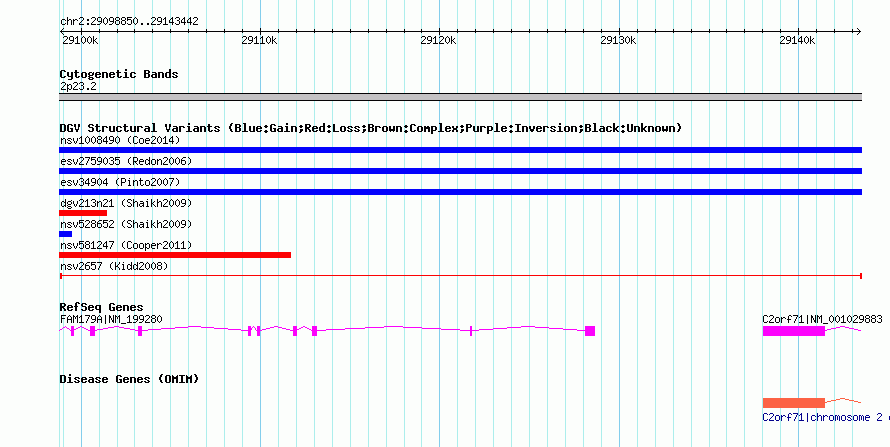
Task: Open the esv2759035 (Redon2006) label
Action: (126, 161)
